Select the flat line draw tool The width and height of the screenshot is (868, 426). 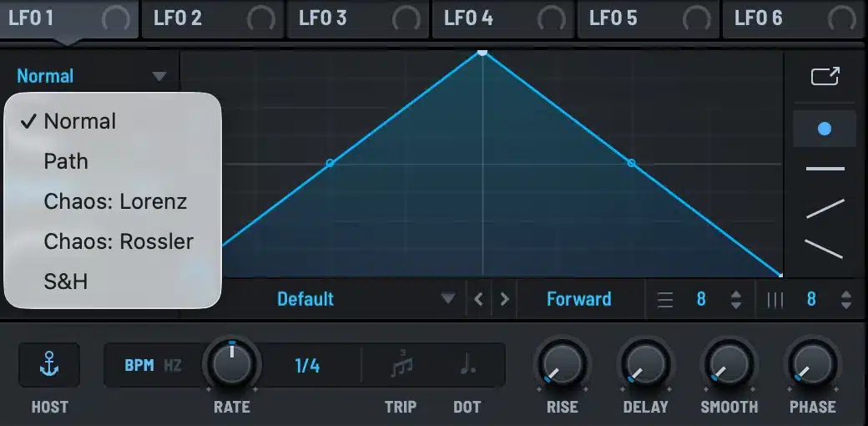tap(825, 169)
